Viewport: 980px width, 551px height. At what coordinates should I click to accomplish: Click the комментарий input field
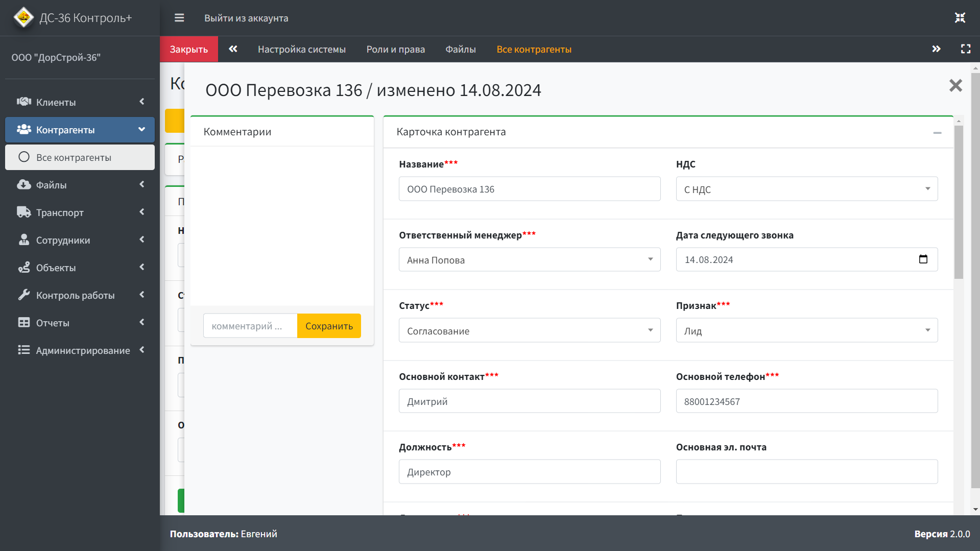250,326
